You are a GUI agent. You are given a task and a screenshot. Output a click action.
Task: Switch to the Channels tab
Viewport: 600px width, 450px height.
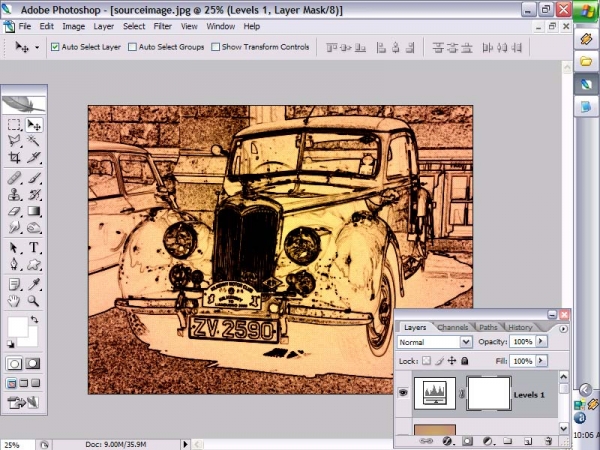coord(453,327)
